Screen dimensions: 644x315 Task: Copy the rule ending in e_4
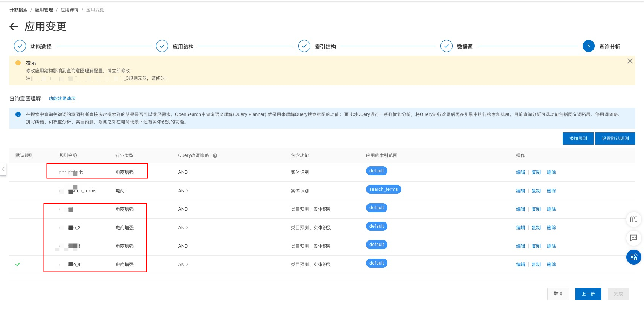pyautogui.click(x=536, y=265)
